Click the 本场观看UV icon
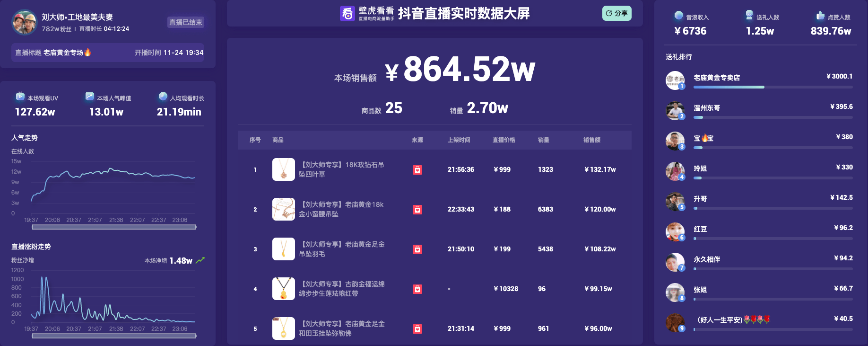The image size is (868, 346). tap(20, 97)
